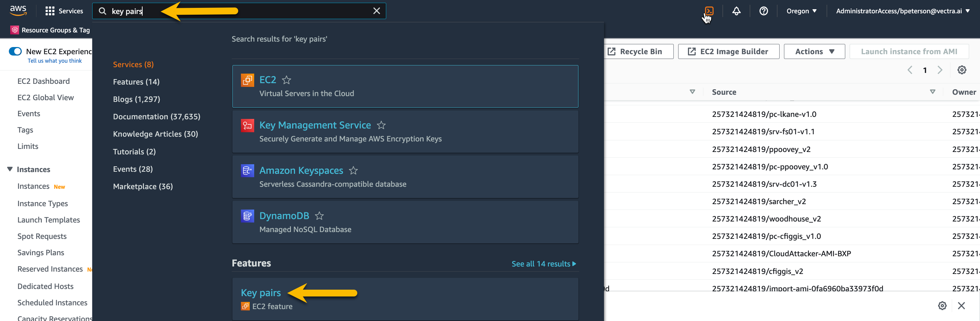
Task: Star the DynamoDB service result
Action: pyautogui.click(x=319, y=216)
